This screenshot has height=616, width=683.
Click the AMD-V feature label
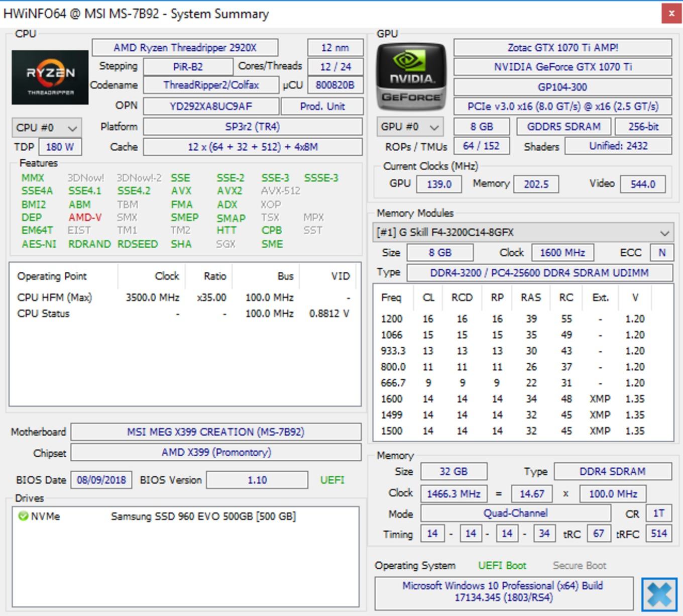coord(85,218)
